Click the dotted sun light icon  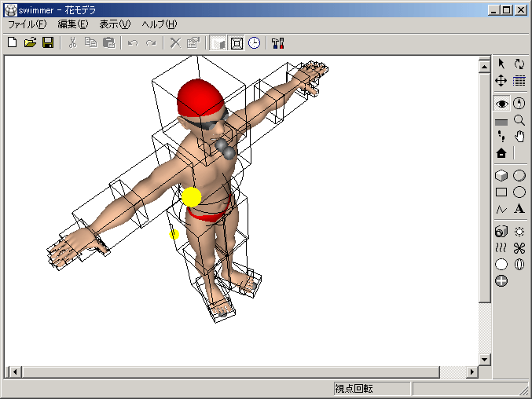pyautogui.click(x=519, y=232)
